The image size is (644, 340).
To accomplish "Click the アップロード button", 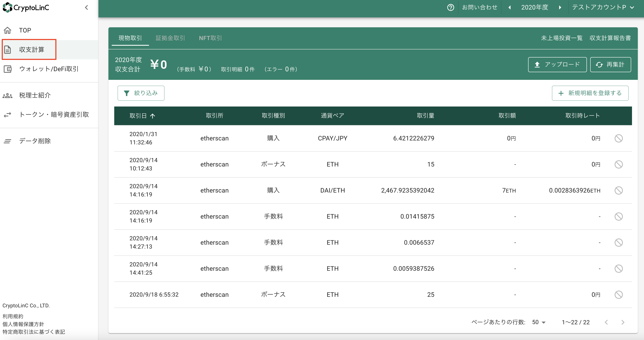I will pyautogui.click(x=557, y=65).
